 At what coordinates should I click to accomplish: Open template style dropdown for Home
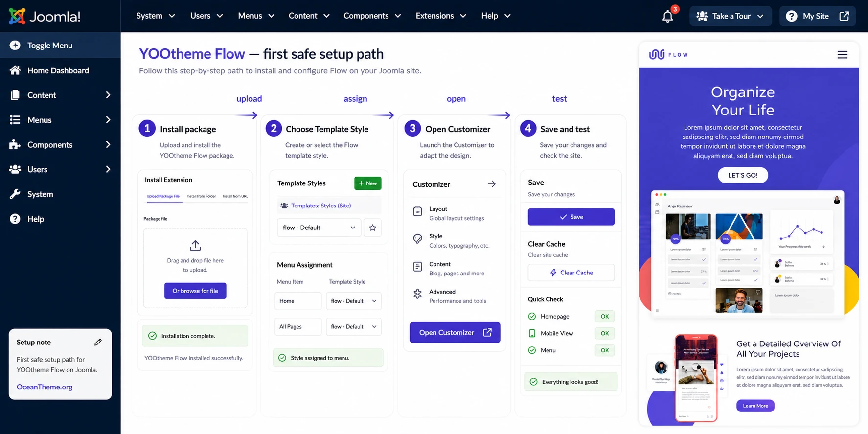(353, 301)
